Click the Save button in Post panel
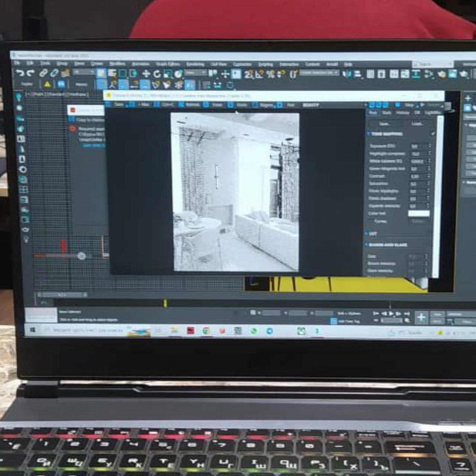Screen dimensions: 476x476 click(385, 124)
